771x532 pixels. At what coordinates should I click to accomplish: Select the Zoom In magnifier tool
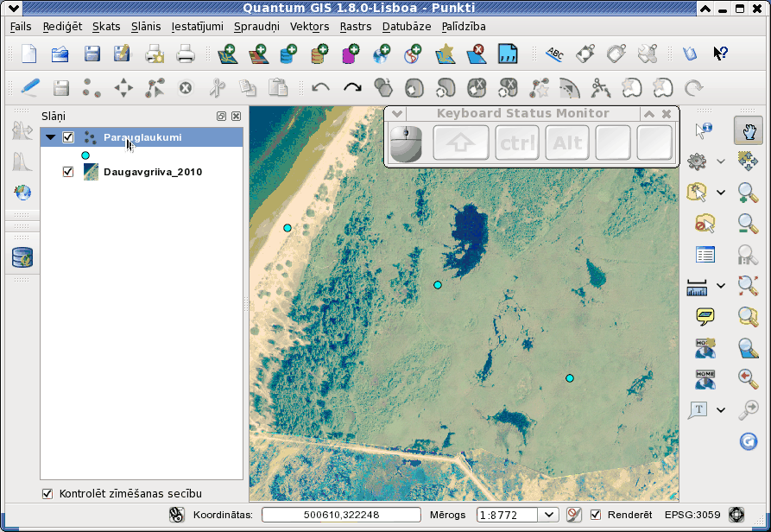pos(748,193)
